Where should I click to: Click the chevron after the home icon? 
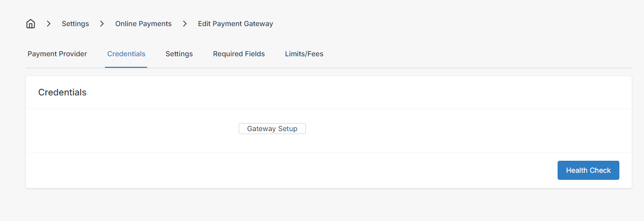(49, 24)
